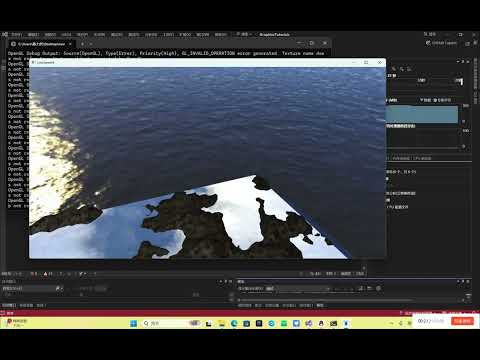
Task: Open the terminal icon on the taskbar
Action: pos(334,323)
